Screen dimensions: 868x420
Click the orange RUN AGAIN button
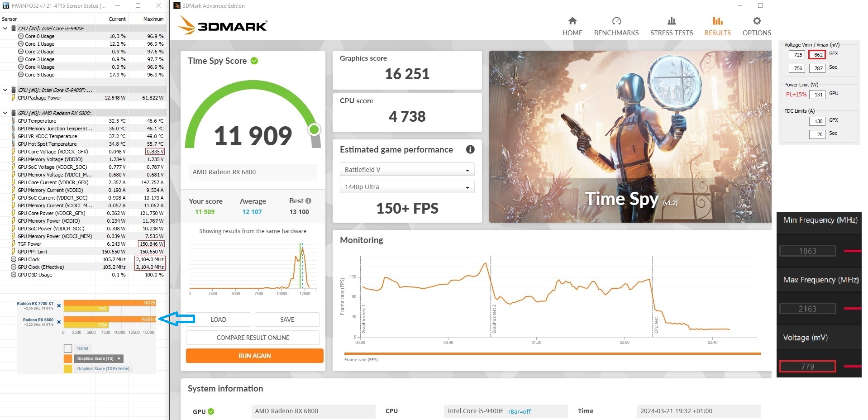coord(254,356)
